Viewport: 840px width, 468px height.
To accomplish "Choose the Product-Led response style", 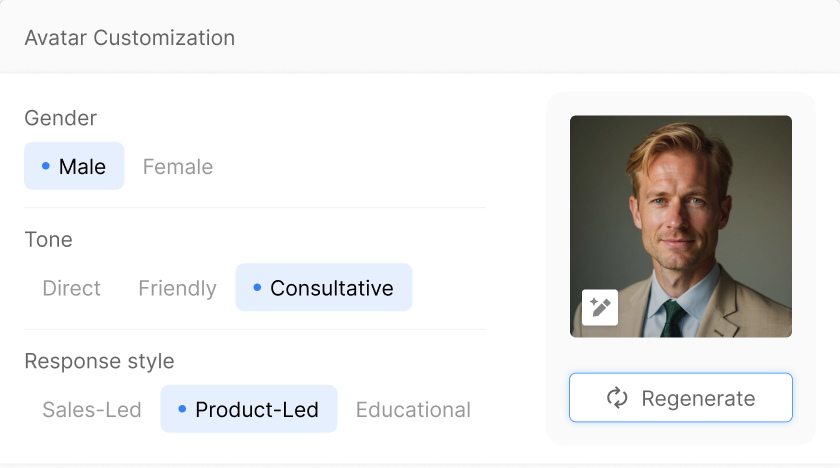I will click(x=249, y=409).
